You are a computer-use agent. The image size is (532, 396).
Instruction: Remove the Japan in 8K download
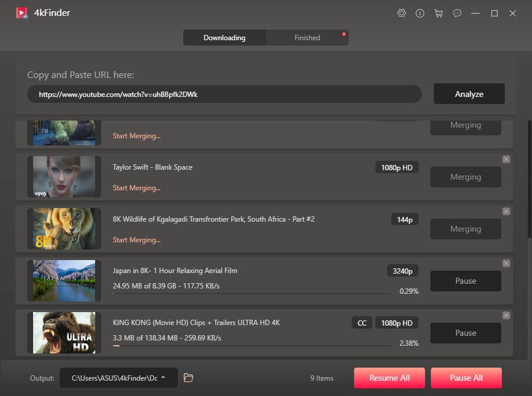506,264
